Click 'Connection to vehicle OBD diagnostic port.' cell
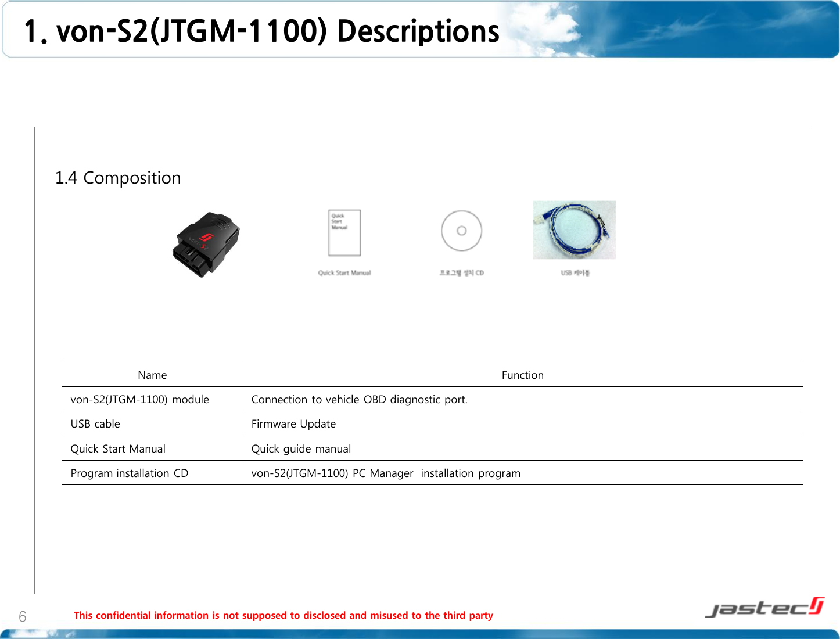Viewport: 840px width, 639px height. click(523, 399)
